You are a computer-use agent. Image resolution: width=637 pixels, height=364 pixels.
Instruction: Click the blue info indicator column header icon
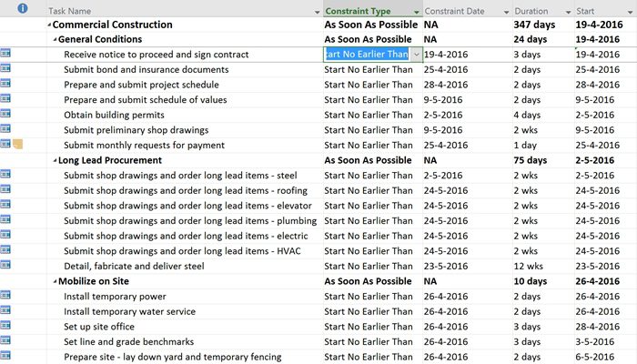click(23, 8)
